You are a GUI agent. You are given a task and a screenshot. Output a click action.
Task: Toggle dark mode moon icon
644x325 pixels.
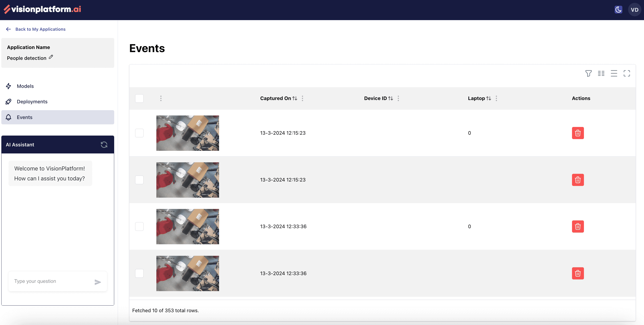(618, 10)
